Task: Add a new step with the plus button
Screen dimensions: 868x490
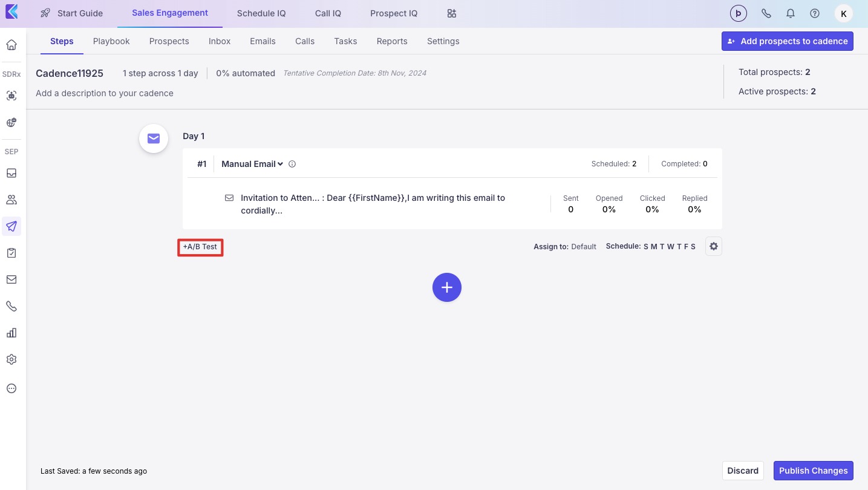Action: (447, 287)
